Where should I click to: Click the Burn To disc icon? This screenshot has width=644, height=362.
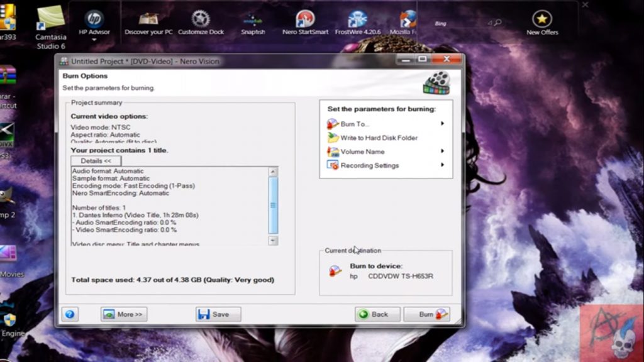pyautogui.click(x=332, y=124)
